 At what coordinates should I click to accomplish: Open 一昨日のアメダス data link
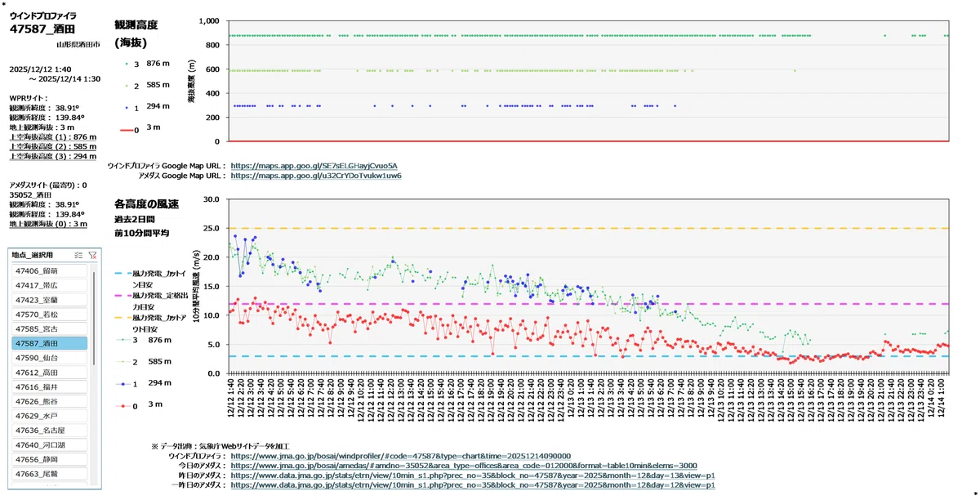473,485
